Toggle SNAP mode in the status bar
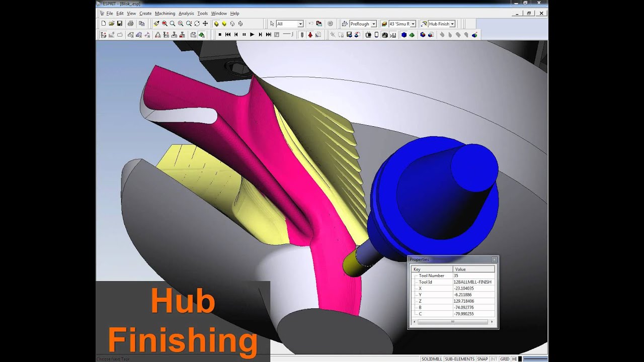The width and height of the screenshot is (644, 362). (x=482, y=359)
